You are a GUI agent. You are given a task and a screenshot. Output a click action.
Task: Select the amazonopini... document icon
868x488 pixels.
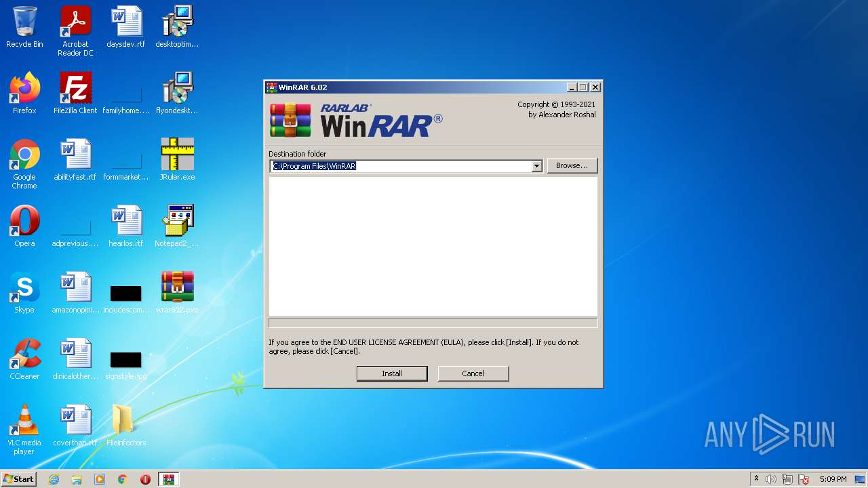(x=75, y=293)
